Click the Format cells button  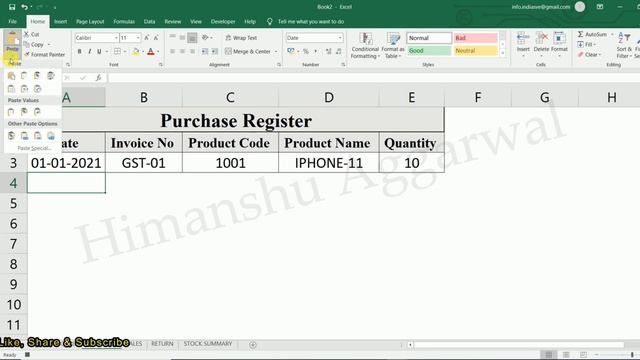pyautogui.click(x=559, y=43)
